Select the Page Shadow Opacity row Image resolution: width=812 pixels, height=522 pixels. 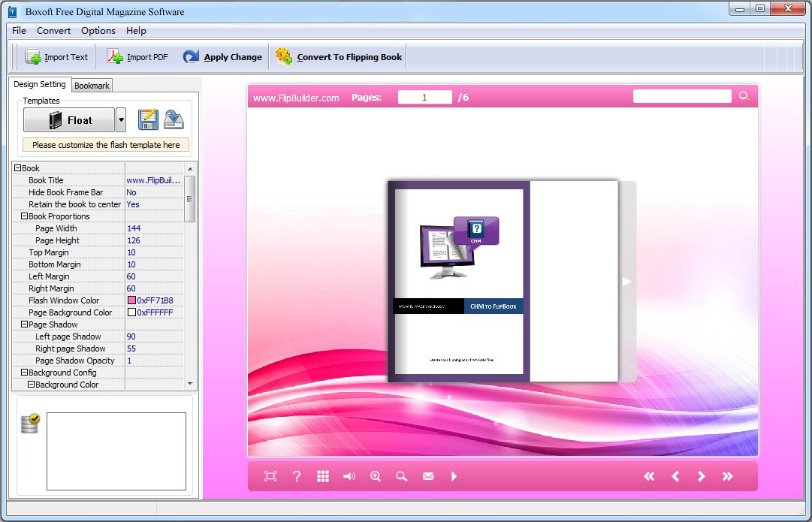tap(98, 361)
